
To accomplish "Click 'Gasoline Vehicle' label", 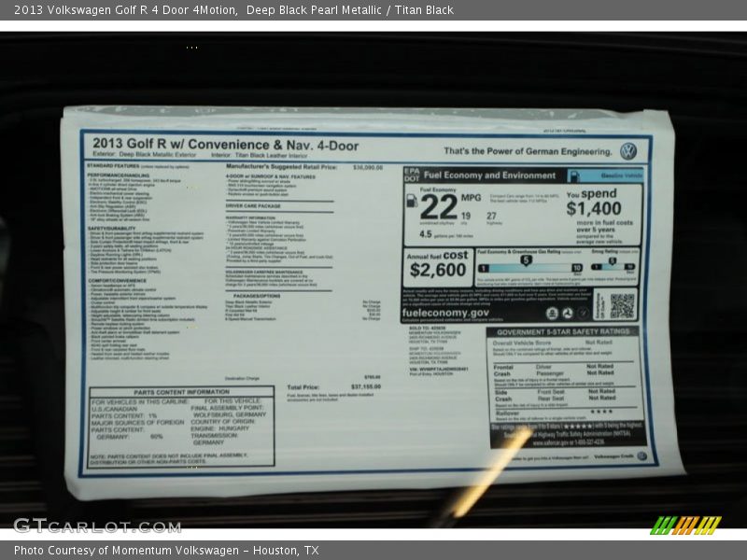I will [621, 175].
